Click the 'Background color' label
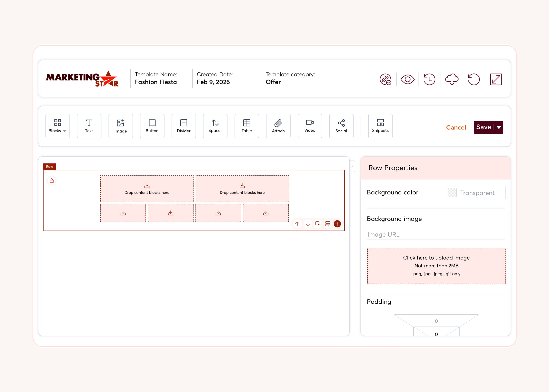 click(393, 192)
